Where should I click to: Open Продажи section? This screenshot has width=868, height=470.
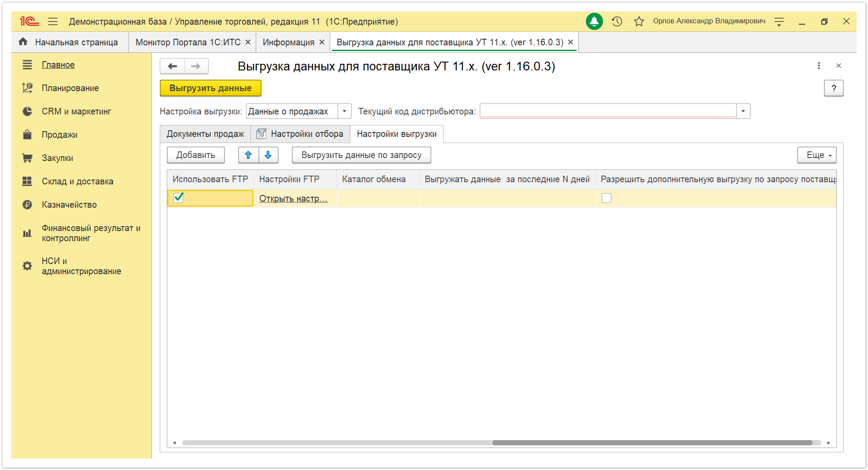[x=59, y=135]
